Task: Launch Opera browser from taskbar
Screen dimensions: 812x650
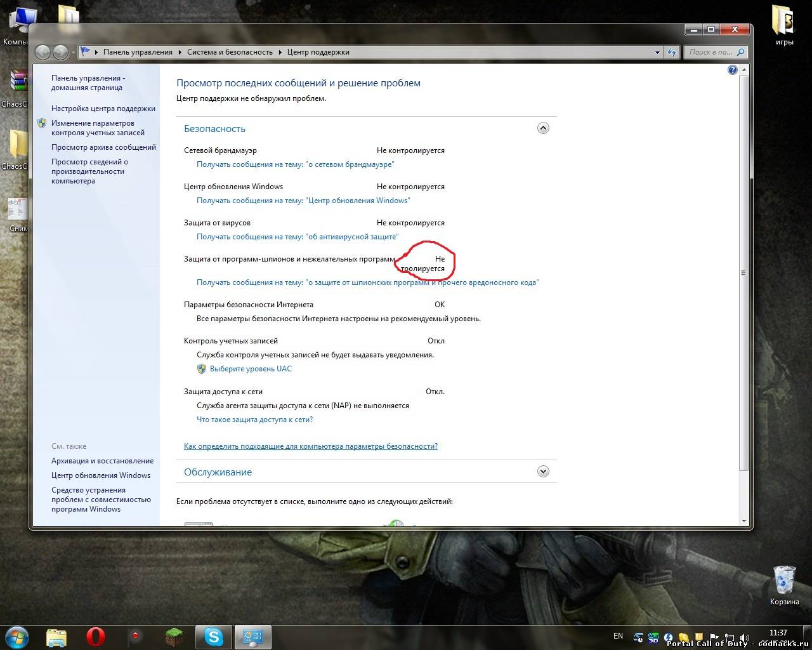Action: [x=96, y=637]
